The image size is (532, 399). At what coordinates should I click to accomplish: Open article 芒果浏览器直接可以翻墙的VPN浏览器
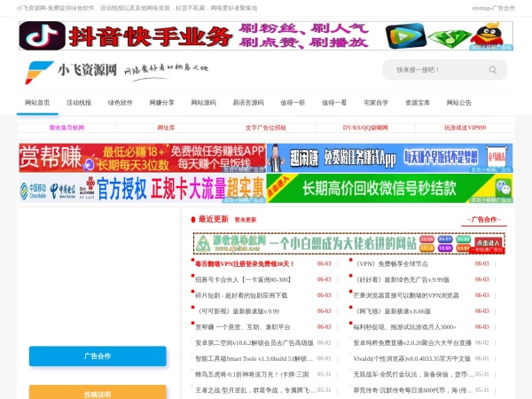click(x=406, y=295)
